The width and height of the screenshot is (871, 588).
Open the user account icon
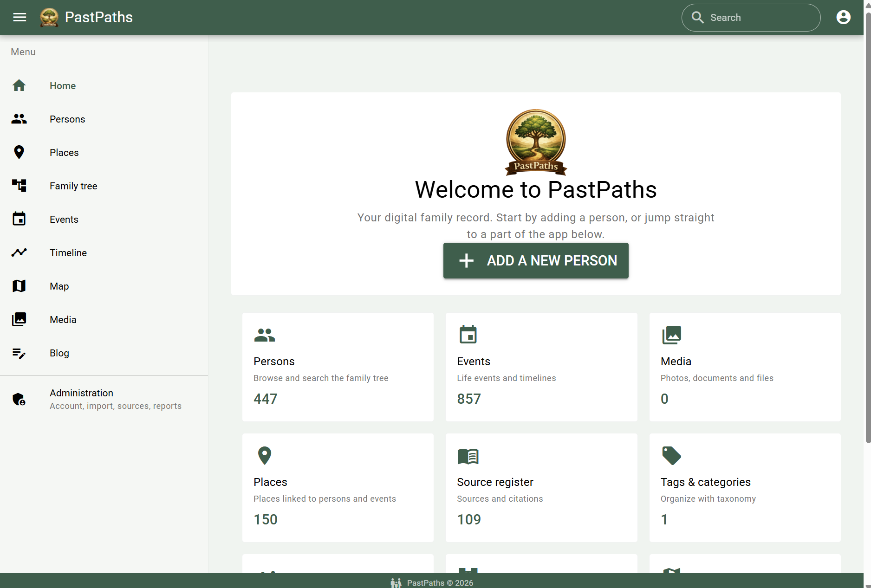pyautogui.click(x=843, y=17)
